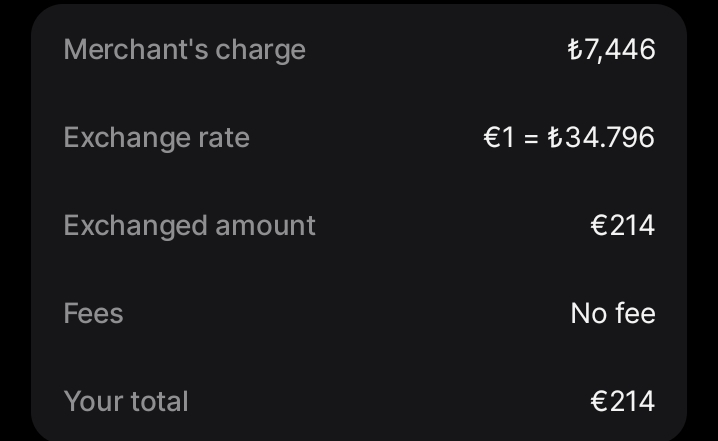This screenshot has height=441, width=718.
Task: Click the word "total" in the last row
Action: click(x=160, y=401)
